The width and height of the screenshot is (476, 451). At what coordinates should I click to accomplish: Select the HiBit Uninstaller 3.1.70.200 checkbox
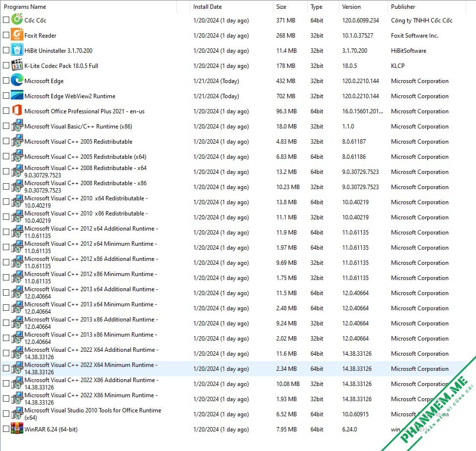pos(6,50)
